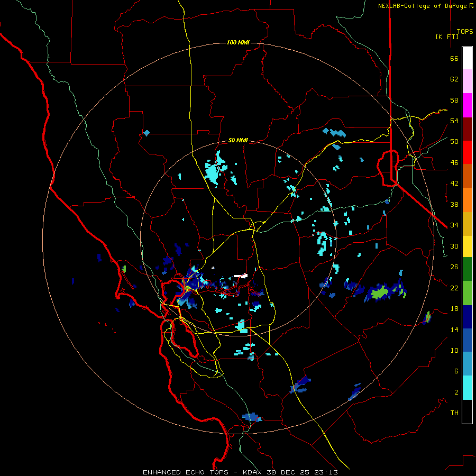Click the 100 NMI range ring label
This screenshot has width=476, height=476.
click(x=238, y=42)
